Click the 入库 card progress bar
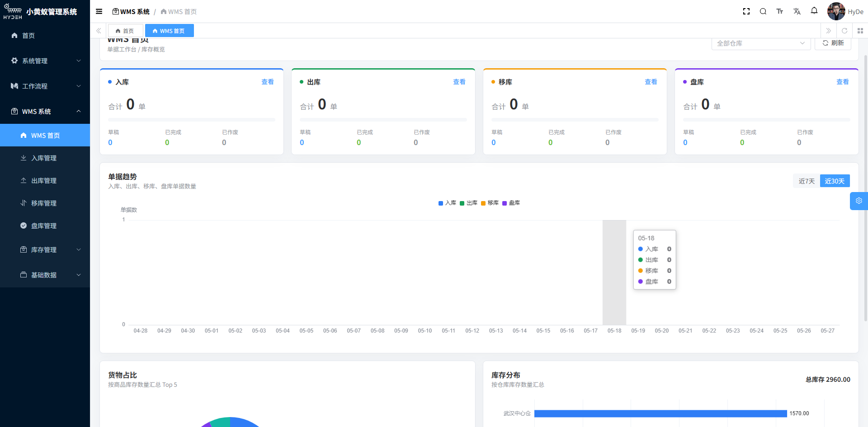This screenshot has width=868, height=427. 192,120
